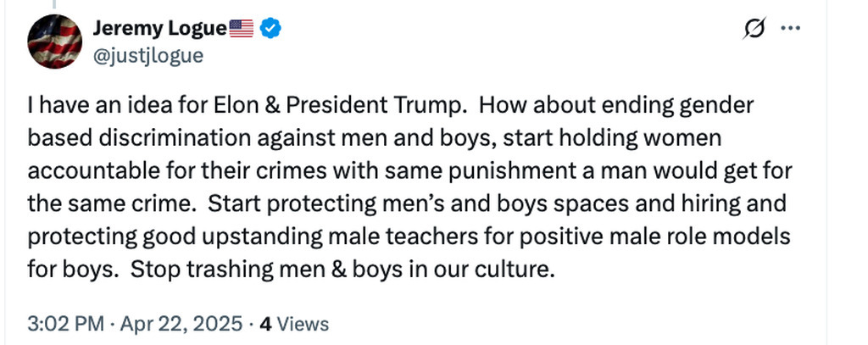Click the Apr 22, 2025 date
The width and height of the screenshot is (868, 345).
183,323
